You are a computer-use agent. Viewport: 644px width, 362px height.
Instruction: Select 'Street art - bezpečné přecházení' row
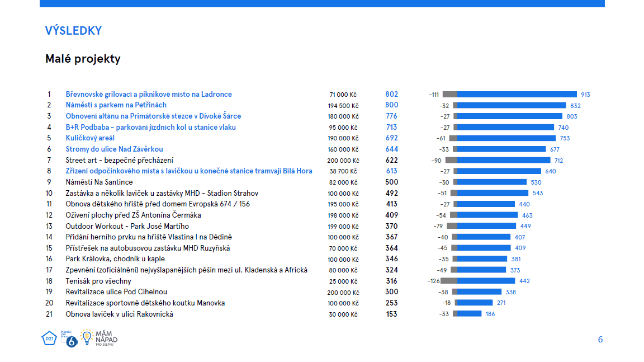coord(119,161)
